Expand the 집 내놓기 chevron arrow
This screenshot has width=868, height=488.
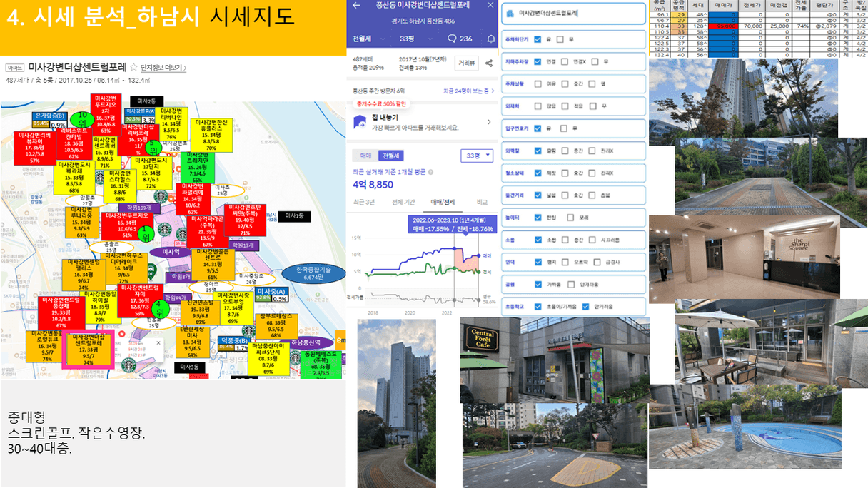point(489,123)
